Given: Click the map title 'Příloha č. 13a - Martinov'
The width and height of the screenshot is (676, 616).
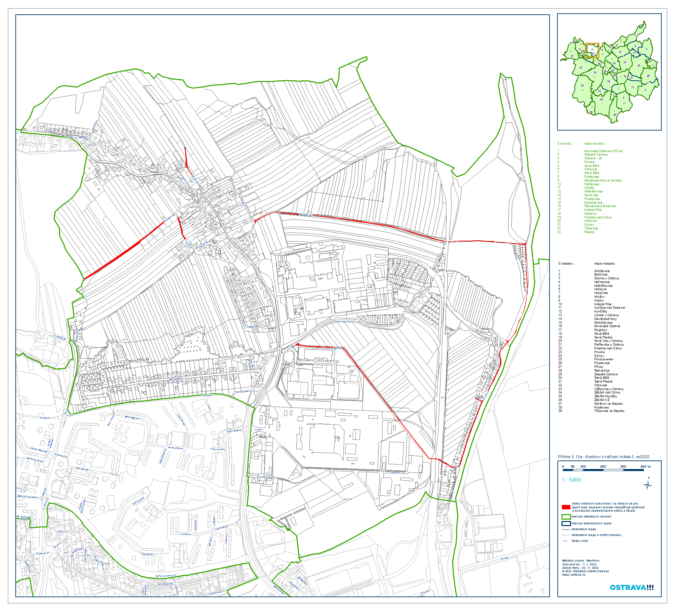Looking at the screenshot, I should click(604, 457).
